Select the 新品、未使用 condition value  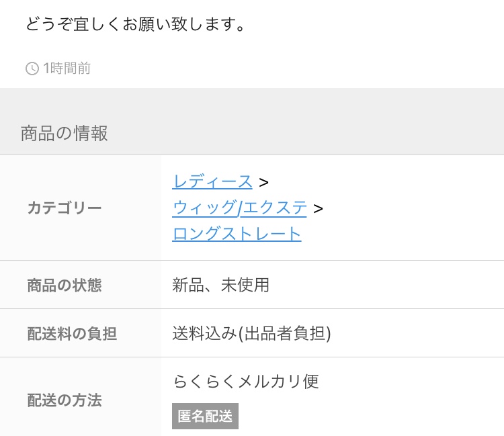tap(220, 285)
